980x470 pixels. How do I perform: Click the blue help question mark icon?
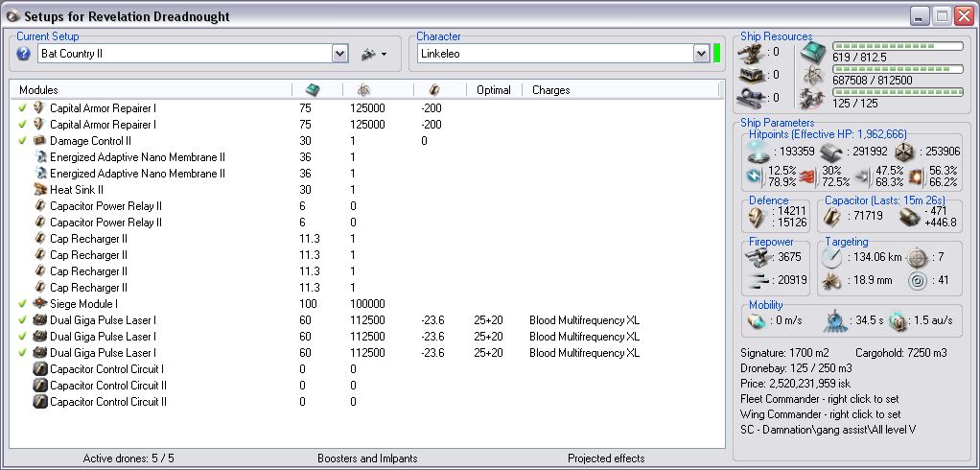click(24, 54)
